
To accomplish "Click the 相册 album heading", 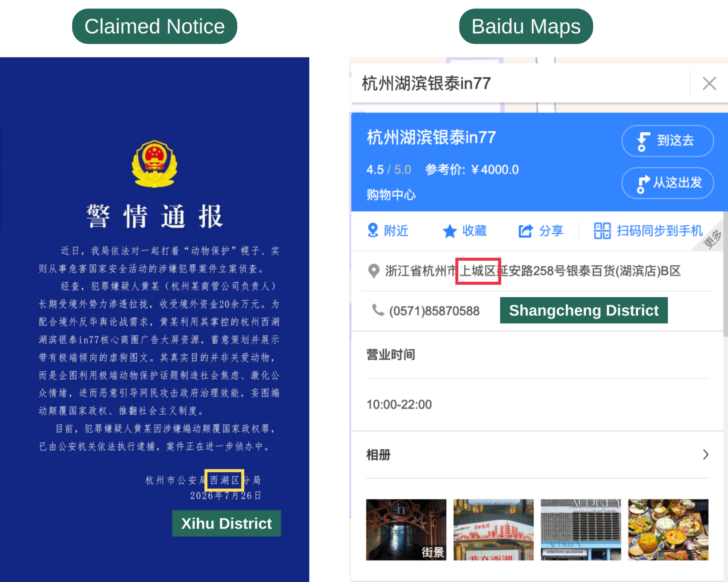I will 378,454.
